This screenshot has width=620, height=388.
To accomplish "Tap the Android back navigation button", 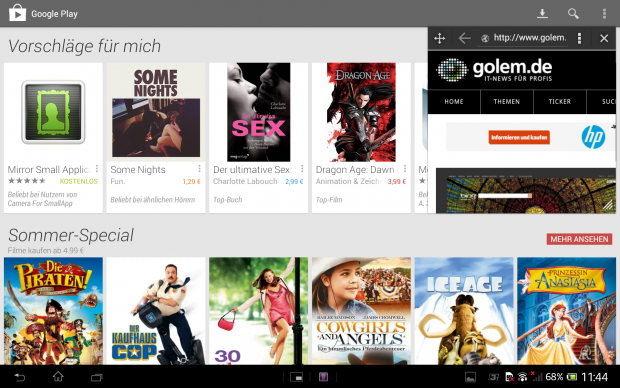I will [x=20, y=377].
